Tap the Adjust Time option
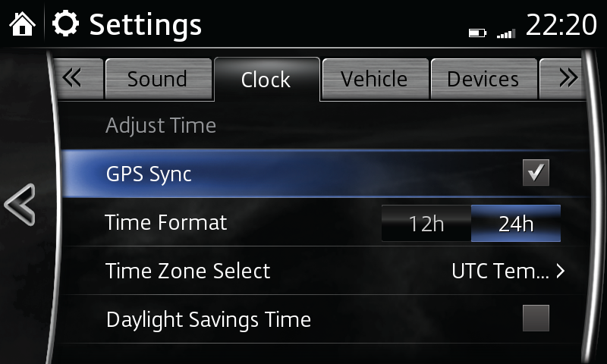The height and width of the screenshot is (364, 607). click(x=161, y=125)
